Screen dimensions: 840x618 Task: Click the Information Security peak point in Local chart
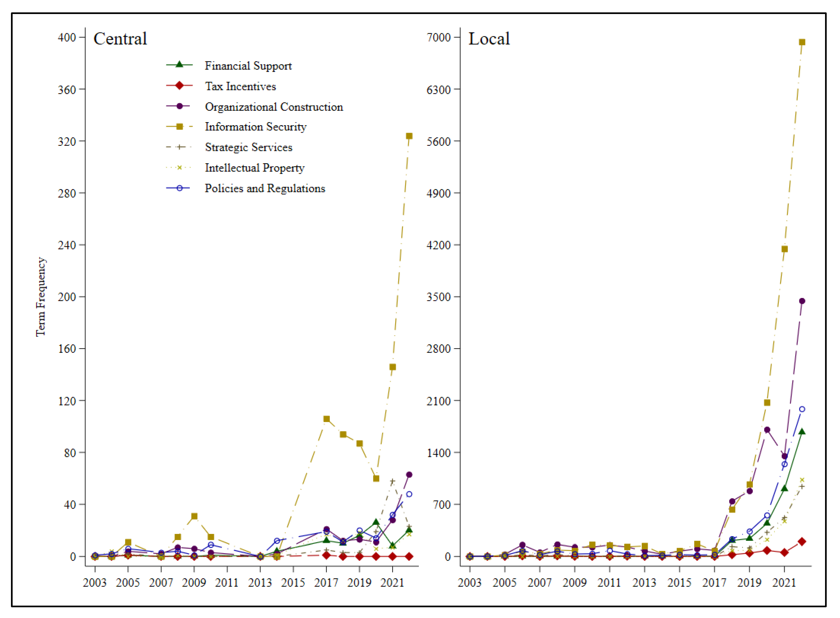(802, 42)
